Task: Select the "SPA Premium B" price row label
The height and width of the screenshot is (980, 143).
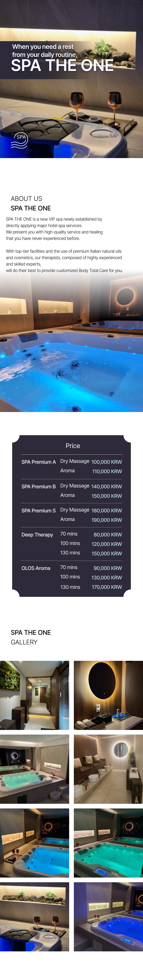Action: click(x=38, y=486)
